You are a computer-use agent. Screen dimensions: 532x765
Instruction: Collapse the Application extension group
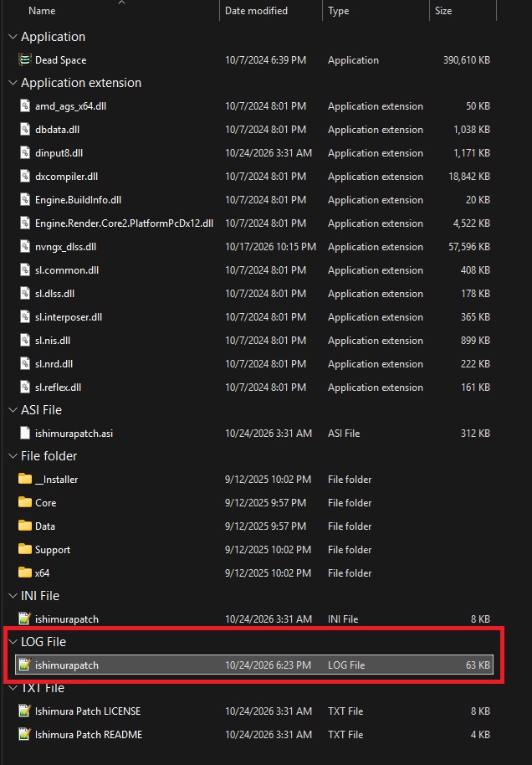(x=13, y=83)
